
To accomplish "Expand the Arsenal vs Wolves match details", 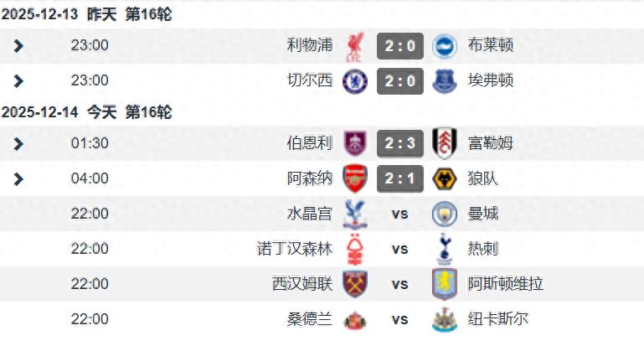I will click(x=18, y=178).
